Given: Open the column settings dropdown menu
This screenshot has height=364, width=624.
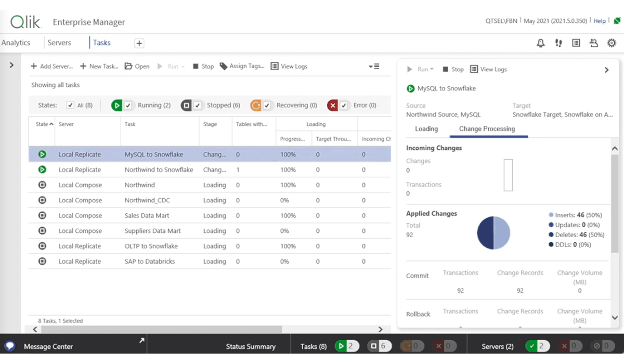Looking at the screenshot, I should pos(374,67).
